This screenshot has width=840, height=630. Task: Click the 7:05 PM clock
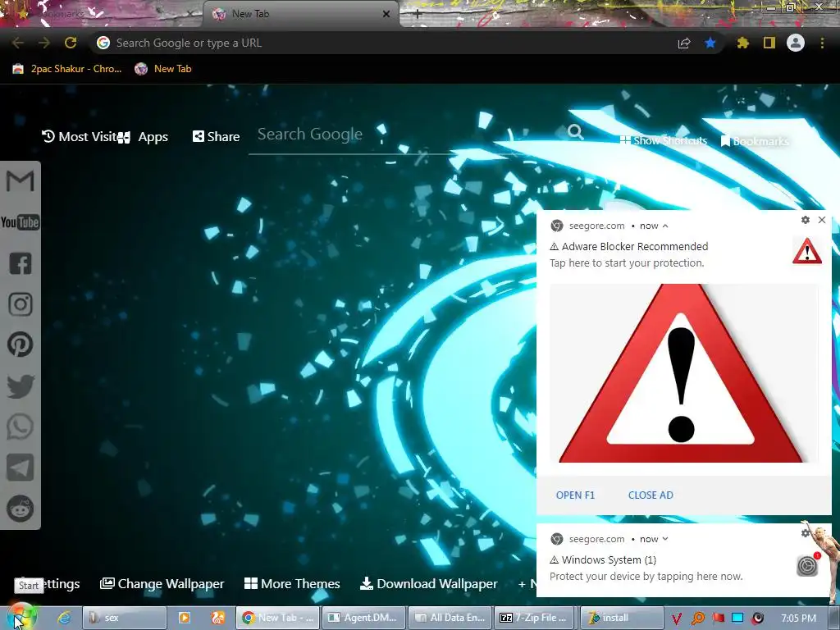click(x=798, y=618)
